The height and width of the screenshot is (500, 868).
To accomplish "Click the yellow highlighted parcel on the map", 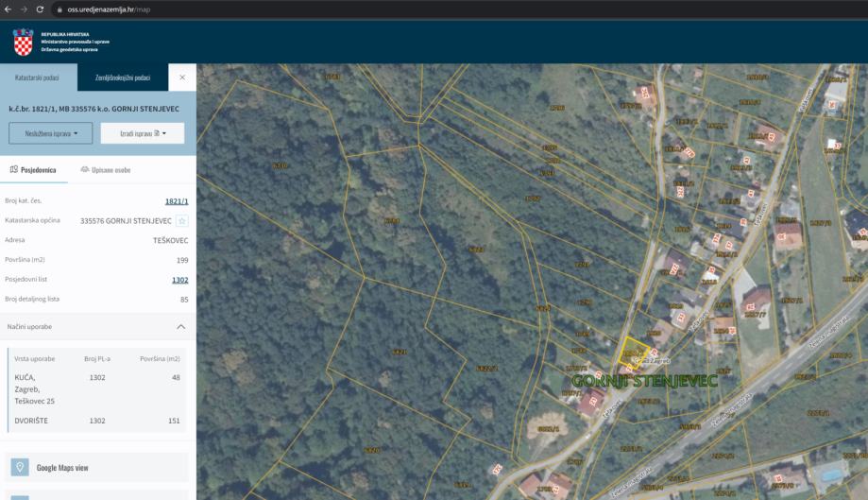I will [x=633, y=352].
